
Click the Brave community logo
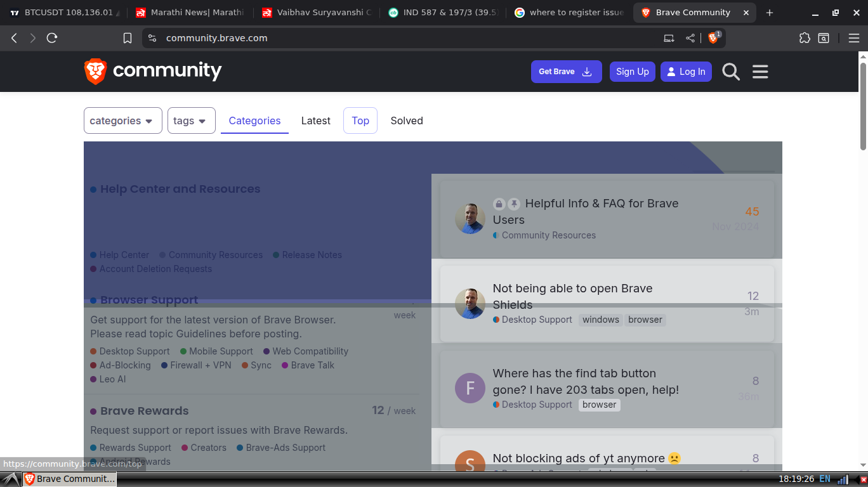tap(153, 71)
